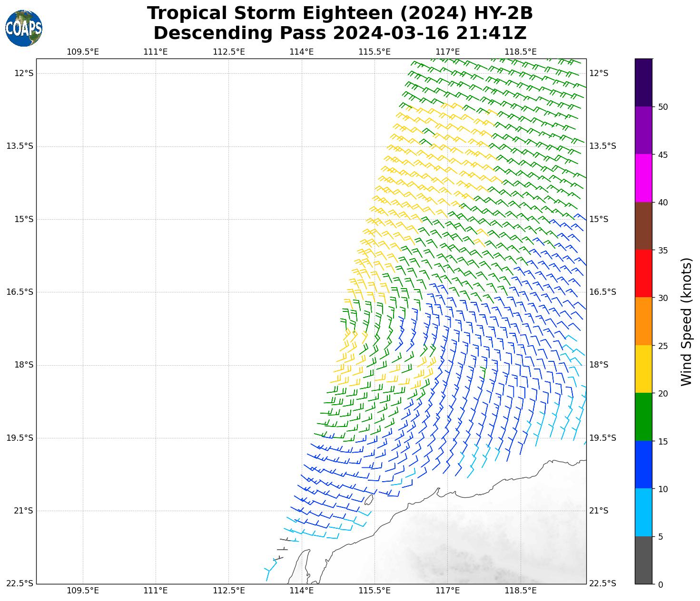Select the red 30–35 knot colorbar segment
The width and height of the screenshot is (700, 601).
pos(643,273)
